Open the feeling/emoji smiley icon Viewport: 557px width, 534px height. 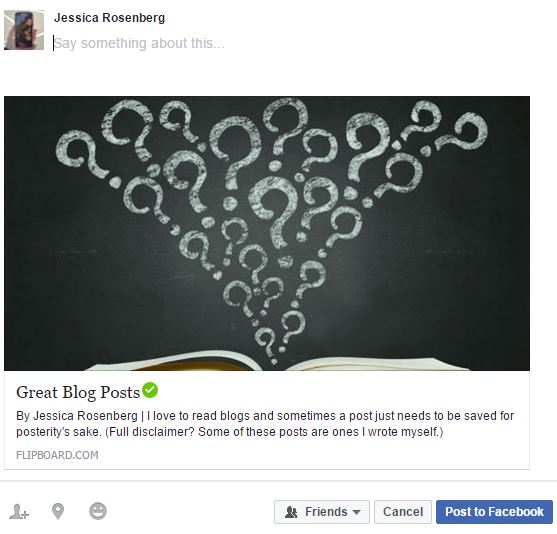(x=98, y=511)
